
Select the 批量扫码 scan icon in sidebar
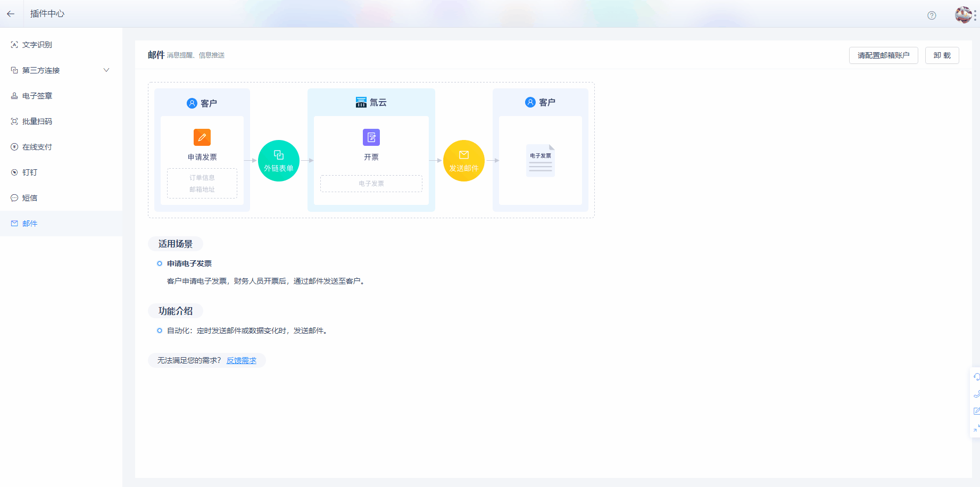(x=14, y=121)
